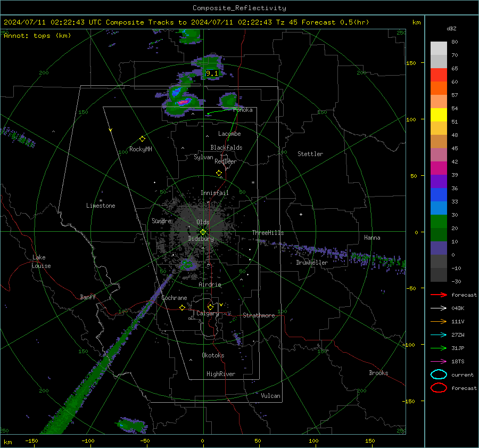
Task: Click the yellow diamond marker beside RockyMH
Action: [x=142, y=139]
